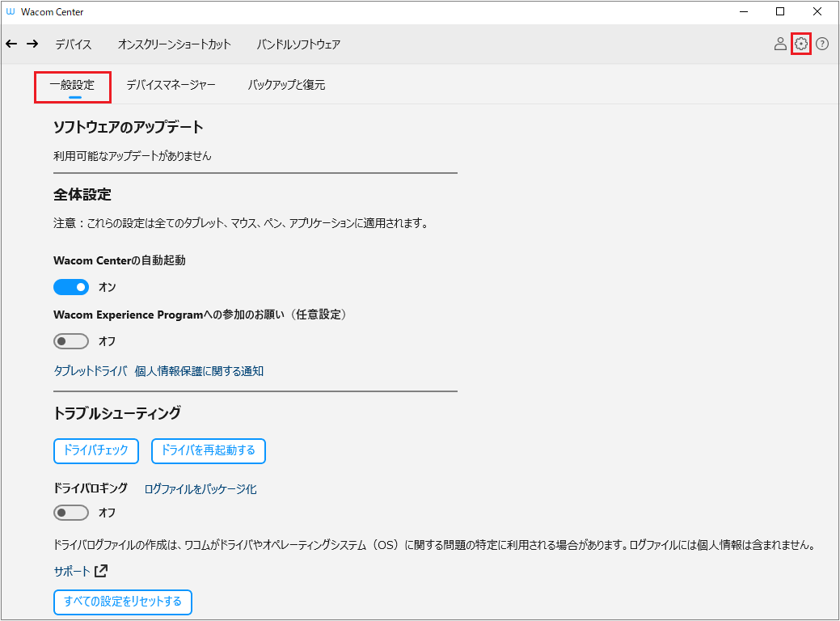Enable Wacom Experience Program participation toggle
The image size is (840, 621).
(x=71, y=341)
